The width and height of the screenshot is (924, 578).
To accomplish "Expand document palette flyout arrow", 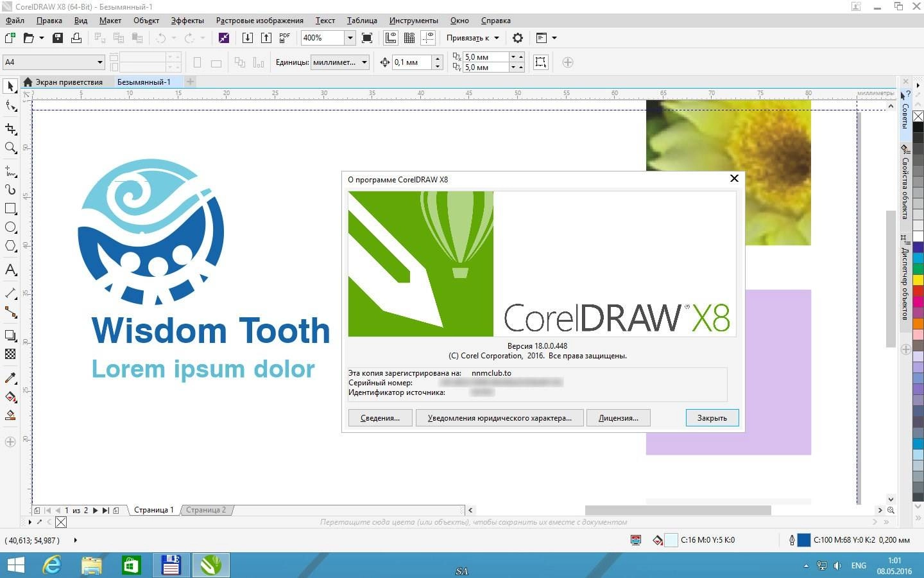I will [x=30, y=522].
